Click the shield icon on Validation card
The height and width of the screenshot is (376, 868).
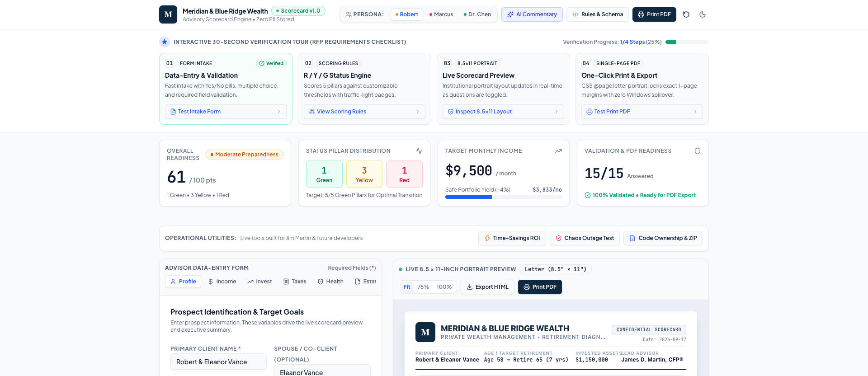click(x=698, y=151)
